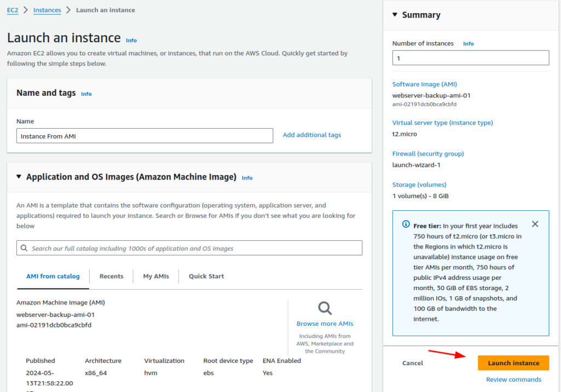561x392 pixels.
Task: Click the Software Image (AMI) summary link
Action: [x=425, y=84]
